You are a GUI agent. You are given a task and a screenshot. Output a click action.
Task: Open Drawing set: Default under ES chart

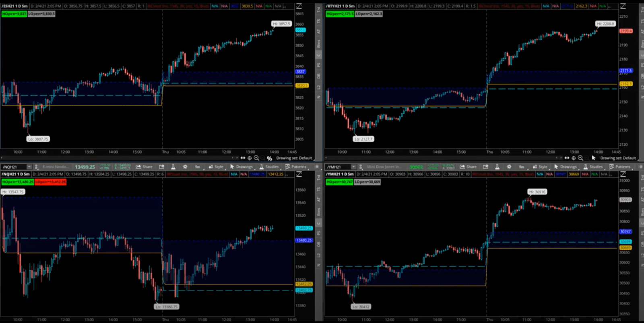[x=294, y=158]
